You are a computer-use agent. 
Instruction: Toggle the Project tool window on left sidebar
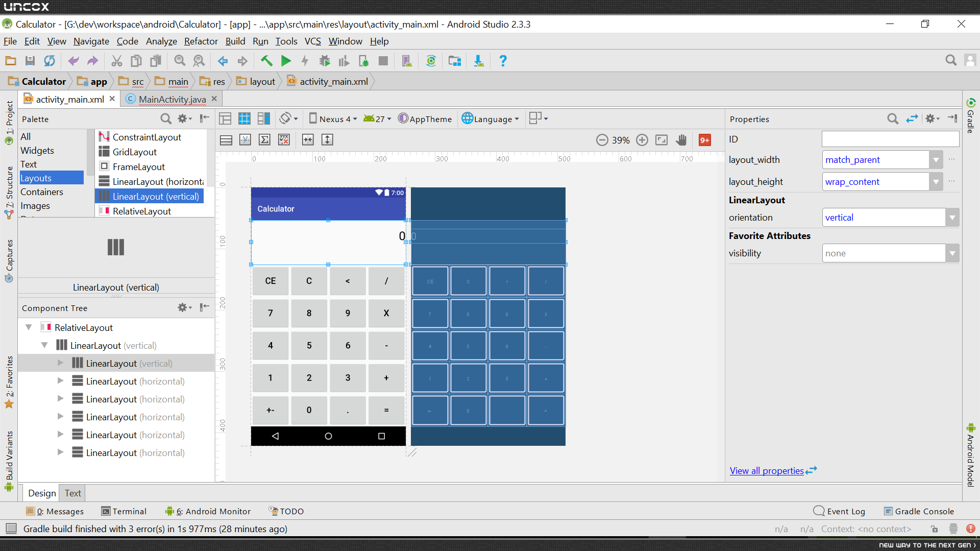9,123
